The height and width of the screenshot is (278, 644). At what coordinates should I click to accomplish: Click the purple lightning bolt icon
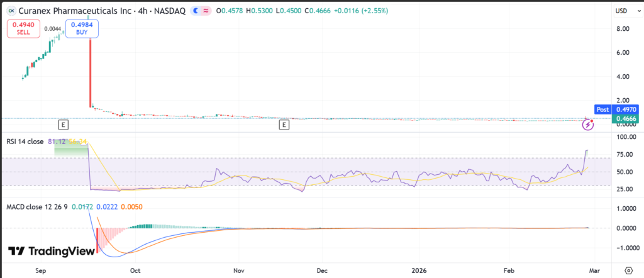pyautogui.click(x=587, y=125)
